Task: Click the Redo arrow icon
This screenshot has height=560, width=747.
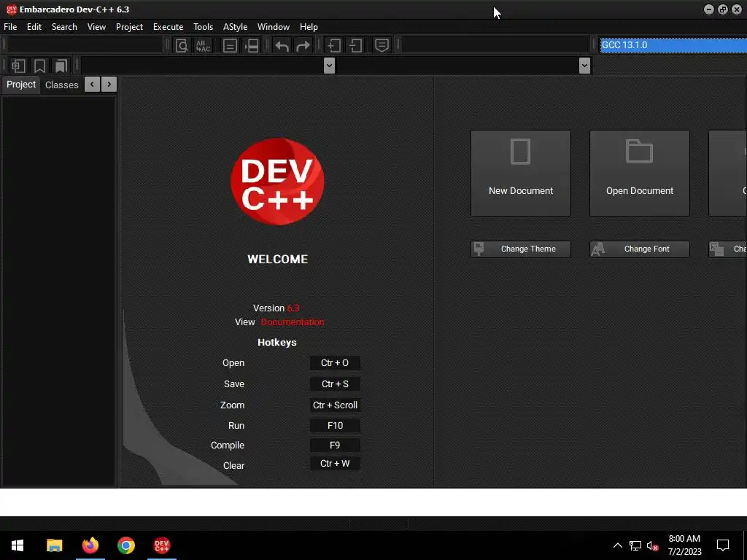Action: tap(303, 46)
